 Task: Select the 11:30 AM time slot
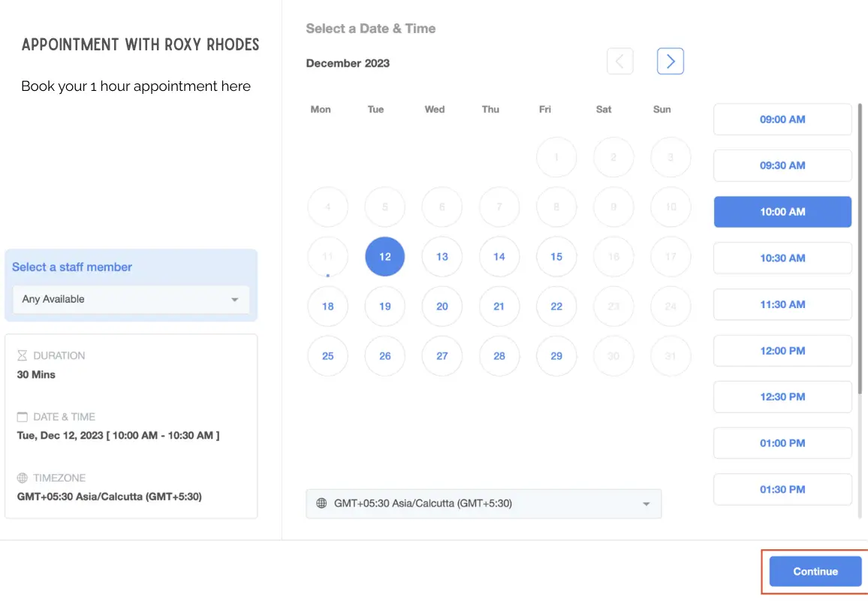pyautogui.click(x=782, y=304)
